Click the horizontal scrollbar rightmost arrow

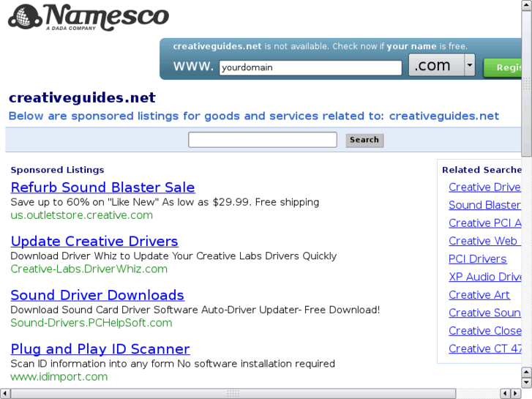pyautogui.click(x=516, y=394)
